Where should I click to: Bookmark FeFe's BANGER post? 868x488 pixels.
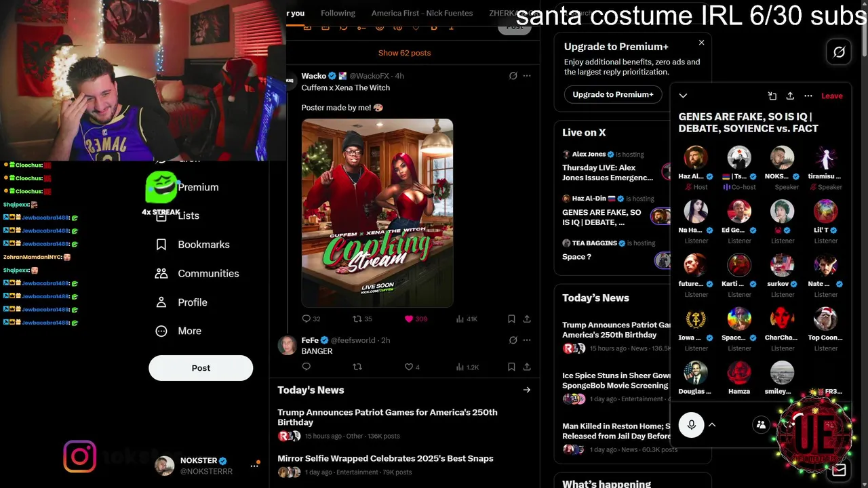click(x=511, y=367)
